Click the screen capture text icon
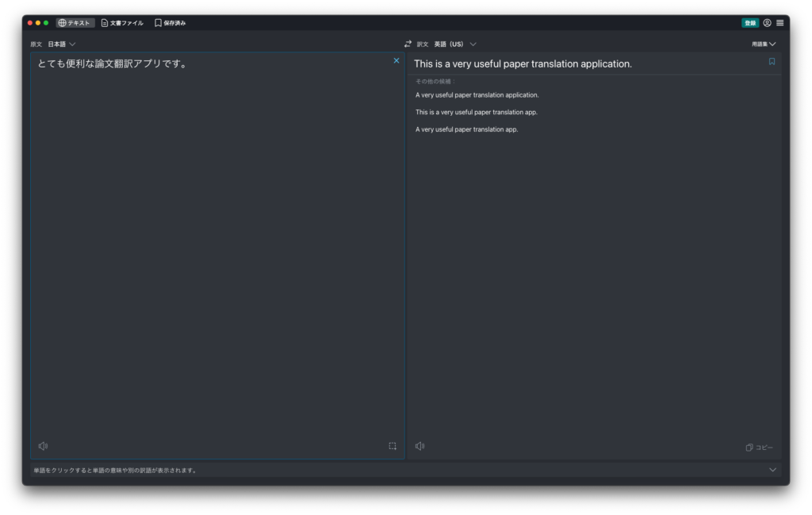 [x=393, y=446]
